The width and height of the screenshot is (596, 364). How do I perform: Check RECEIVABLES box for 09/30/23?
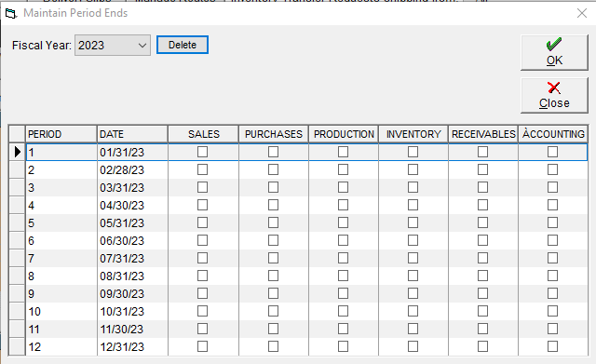coord(482,293)
